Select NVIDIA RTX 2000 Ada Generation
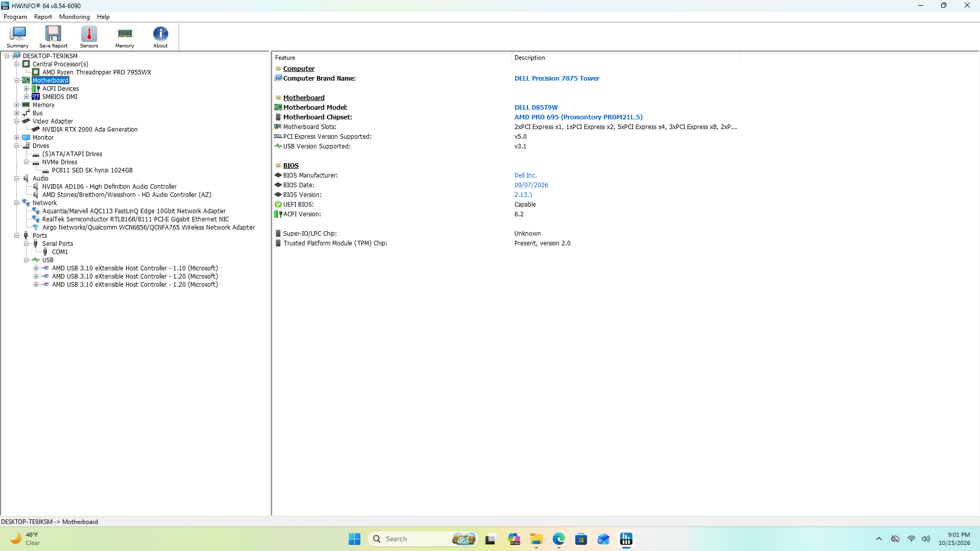The width and height of the screenshot is (980, 551). [90, 130]
